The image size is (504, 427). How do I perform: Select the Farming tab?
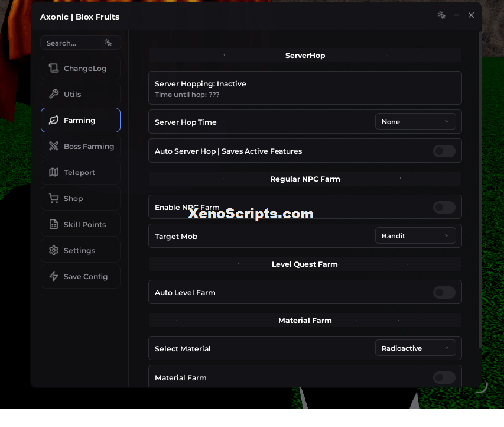tap(81, 120)
